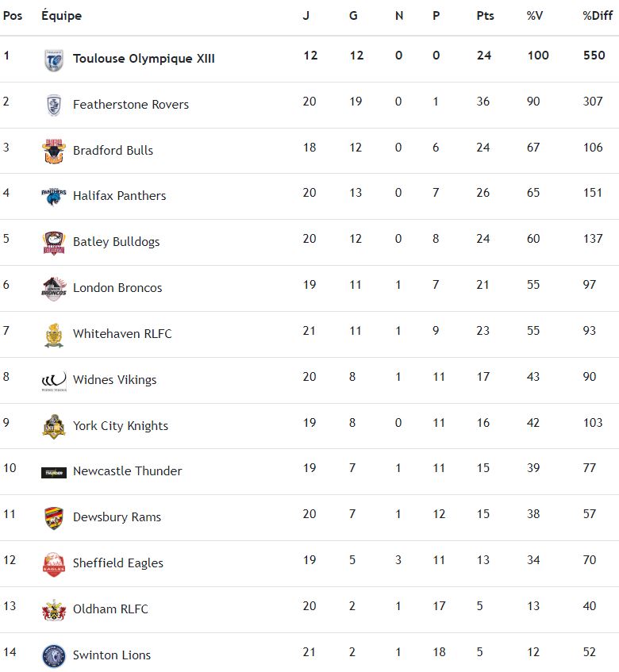Click the %V column header
The height and width of the screenshot is (672, 619).
(x=534, y=16)
